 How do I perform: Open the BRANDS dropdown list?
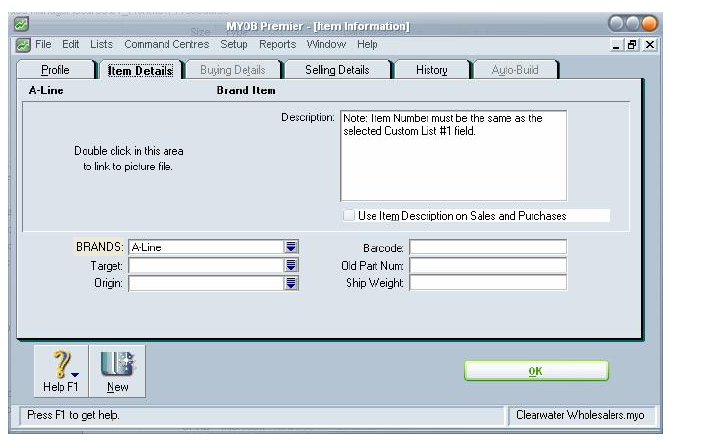[291, 247]
